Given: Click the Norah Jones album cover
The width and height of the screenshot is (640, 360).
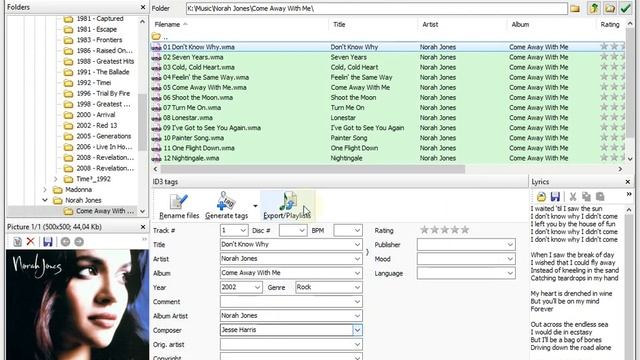Looking at the screenshot, I should pyautogui.click(x=78, y=304).
